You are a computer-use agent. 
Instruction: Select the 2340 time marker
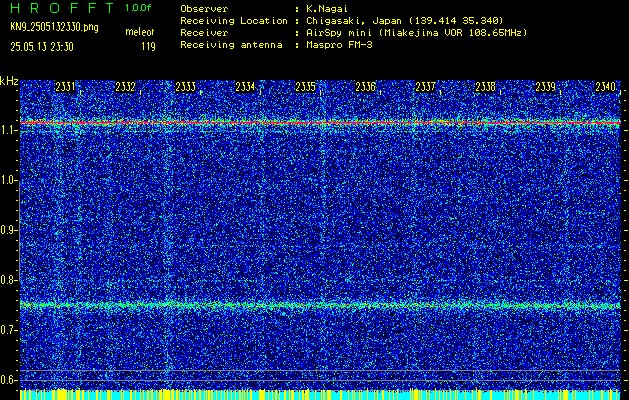coord(605,87)
